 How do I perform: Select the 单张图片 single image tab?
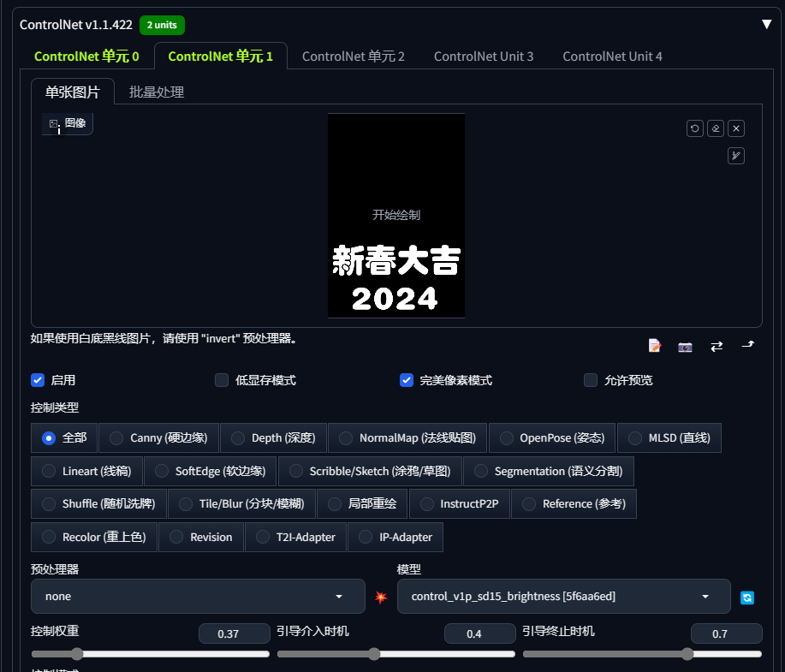pyautogui.click(x=73, y=92)
